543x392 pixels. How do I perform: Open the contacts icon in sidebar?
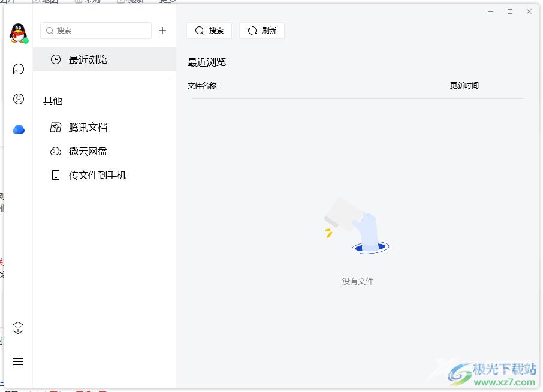tap(19, 99)
